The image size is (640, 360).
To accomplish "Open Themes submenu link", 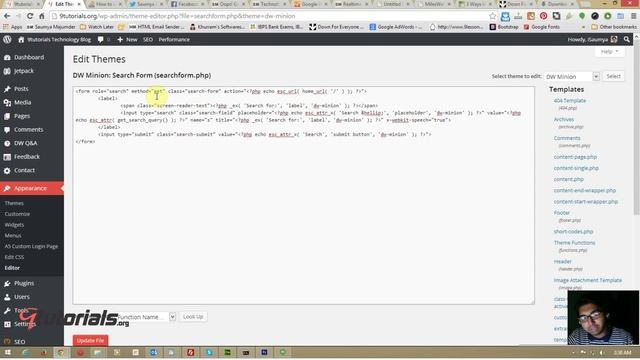I will tap(14, 203).
